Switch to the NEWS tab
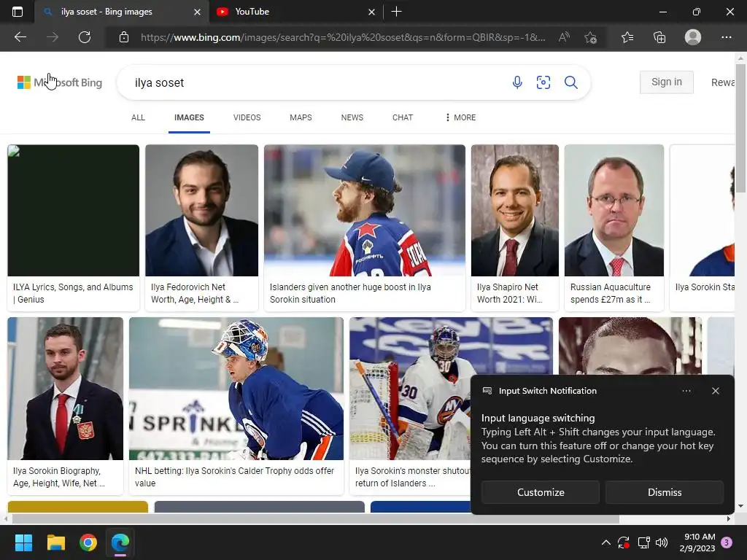Image resolution: width=747 pixels, height=560 pixels. click(x=352, y=117)
